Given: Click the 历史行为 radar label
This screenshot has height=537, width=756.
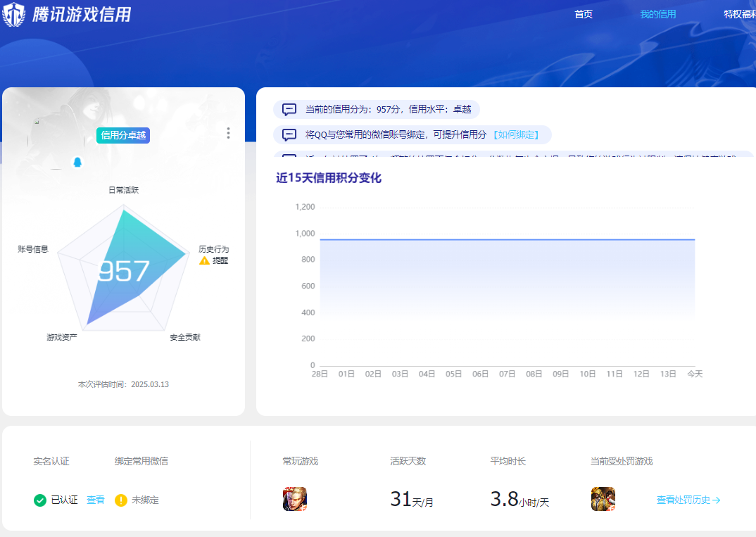Looking at the screenshot, I should pos(213,249).
